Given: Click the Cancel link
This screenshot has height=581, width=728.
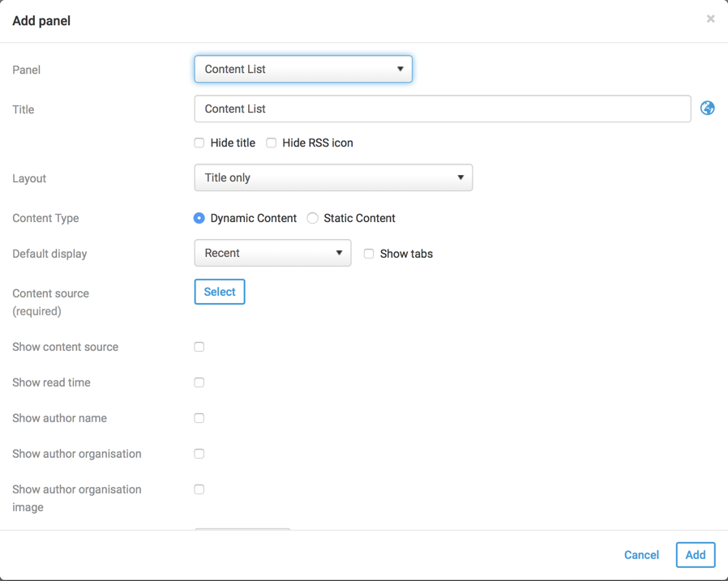Looking at the screenshot, I should 641,555.
